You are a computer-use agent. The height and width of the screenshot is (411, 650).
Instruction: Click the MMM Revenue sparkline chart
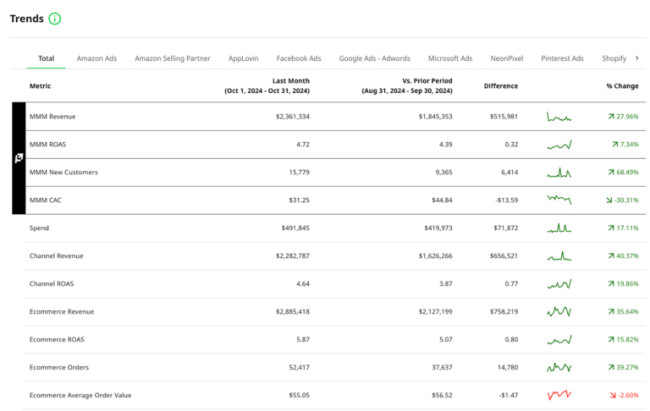click(559, 117)
